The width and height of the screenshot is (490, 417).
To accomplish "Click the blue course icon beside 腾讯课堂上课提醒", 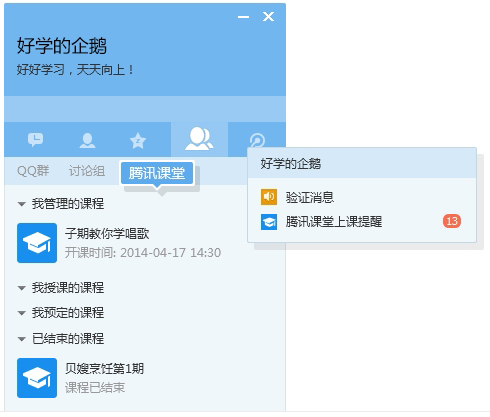I will pyautogui.click(x=269, y=222).
